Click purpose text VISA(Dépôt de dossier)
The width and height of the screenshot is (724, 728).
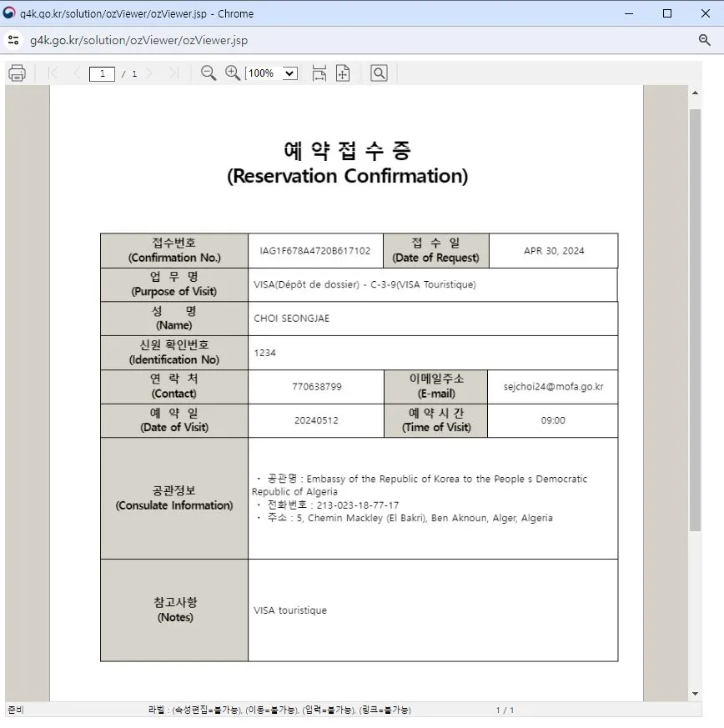pyautogui.click(x=306, y=284)
